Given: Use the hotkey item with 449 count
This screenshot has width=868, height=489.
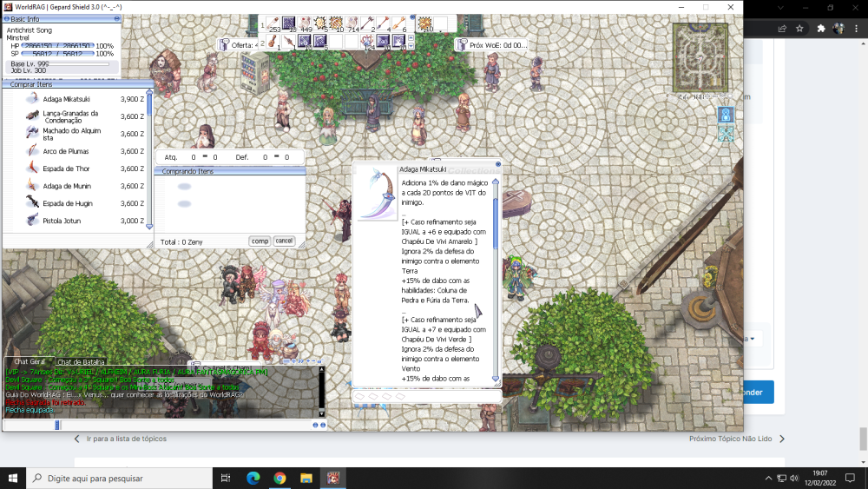Looking at the screenshot, I should [305, 23].
